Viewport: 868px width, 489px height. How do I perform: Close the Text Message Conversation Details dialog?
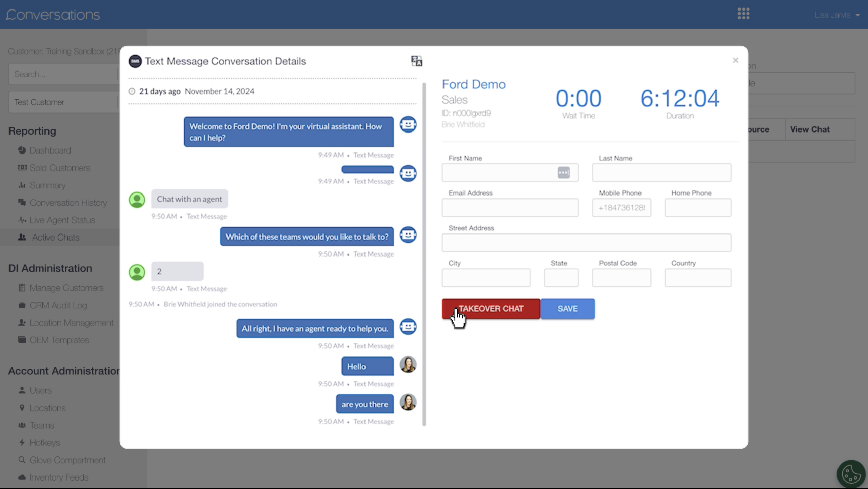click(x=735, y=60)
